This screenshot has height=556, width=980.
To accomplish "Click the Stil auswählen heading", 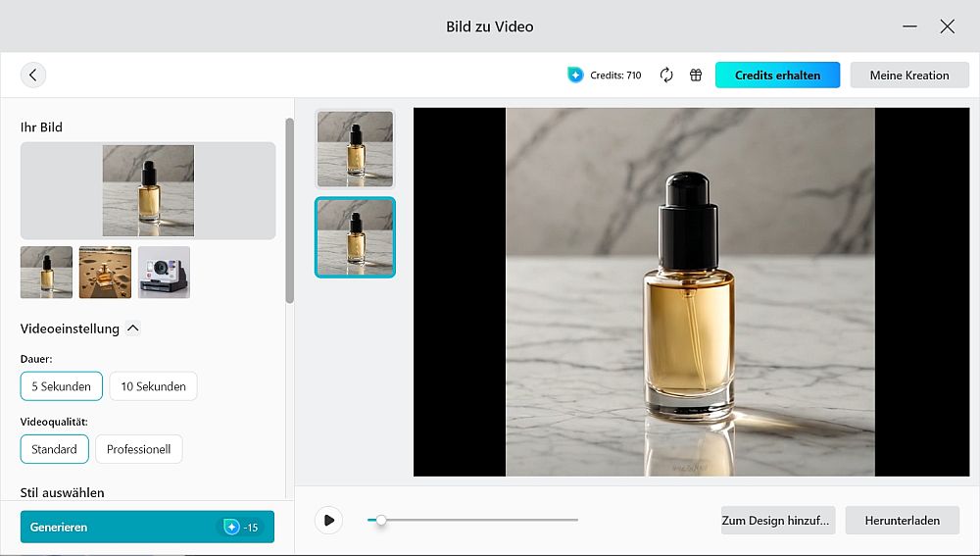I will 62,493.
